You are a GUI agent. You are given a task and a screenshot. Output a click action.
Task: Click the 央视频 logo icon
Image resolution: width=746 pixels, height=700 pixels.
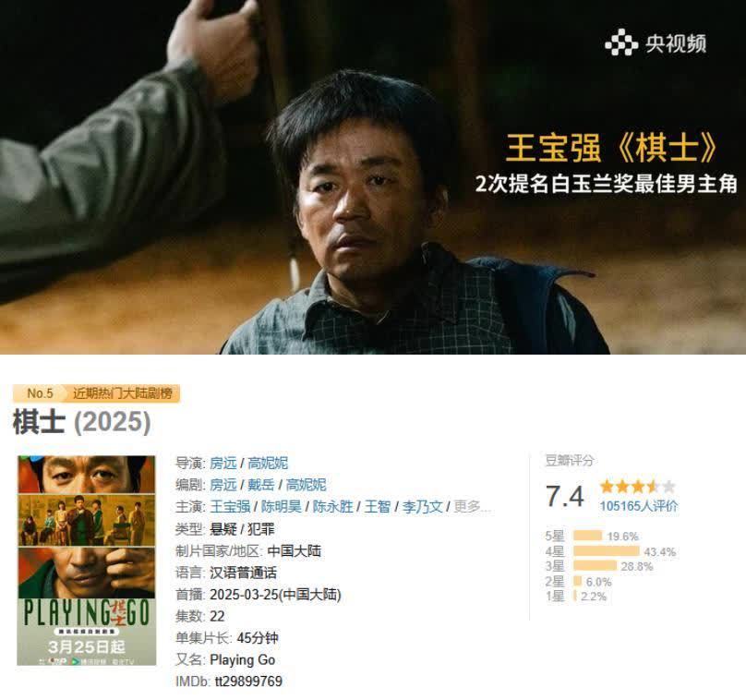coord(620,42)
